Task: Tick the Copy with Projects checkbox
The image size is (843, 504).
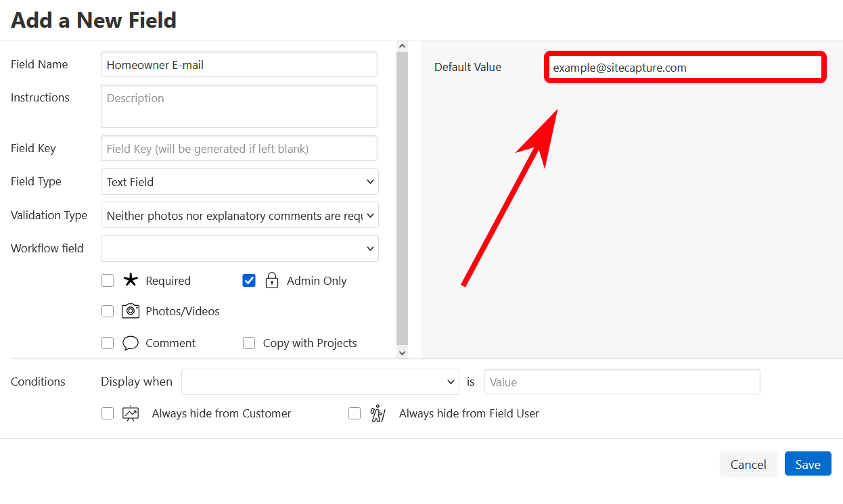Action: 249,343
